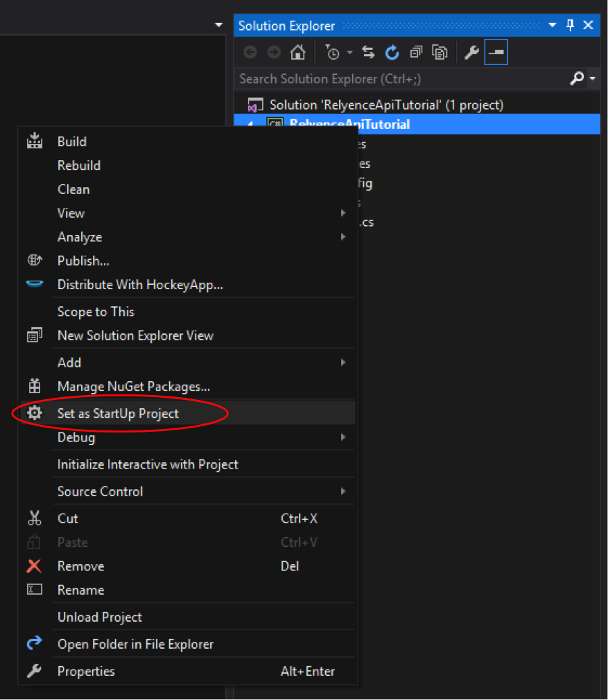Select the Solution 'RelyenceApiTutorial' node

tap(385, 105)
